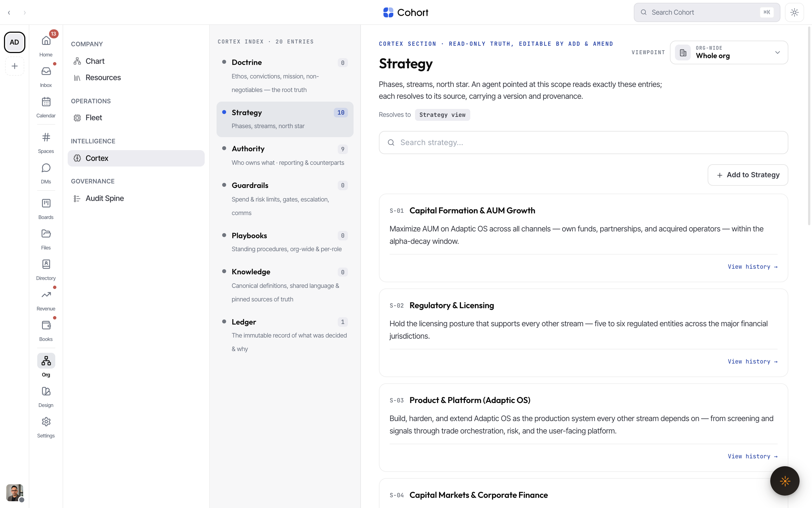Screen dimensions: 812x508
Task: Click the Cortex Index 20 entries header
Action: tap(266, 42)
